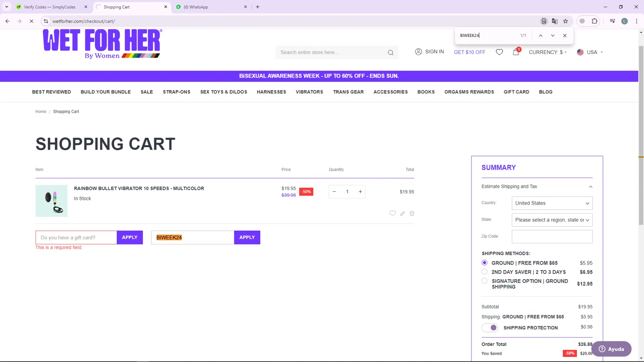Image resolution: width=644 pixels, height=362 pixels.
Task: Select 2nd Day Saver shipping option
Action: (484, 271)
